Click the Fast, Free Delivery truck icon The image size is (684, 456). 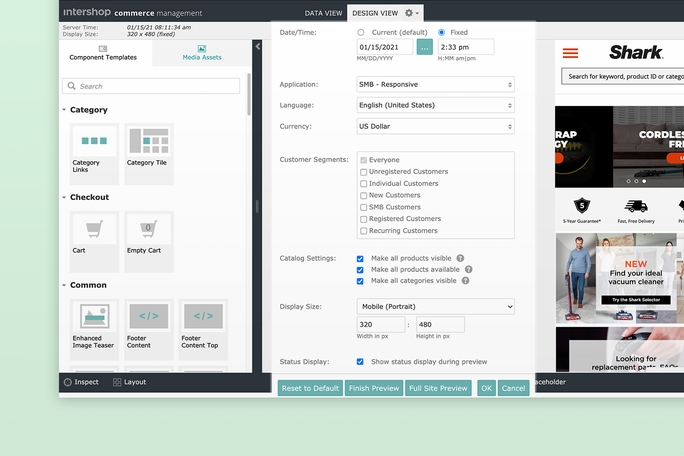pos(636,206)
